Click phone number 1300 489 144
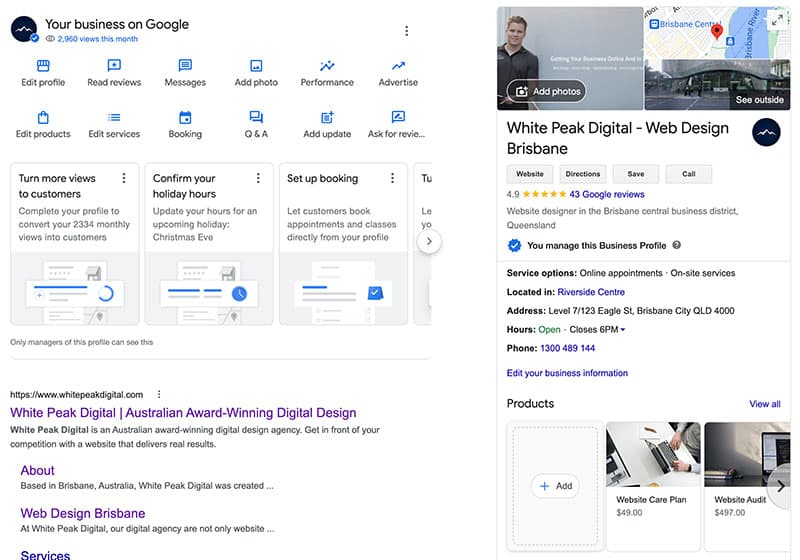The width and height of the screenshot is (800, 560). [567, 348]
